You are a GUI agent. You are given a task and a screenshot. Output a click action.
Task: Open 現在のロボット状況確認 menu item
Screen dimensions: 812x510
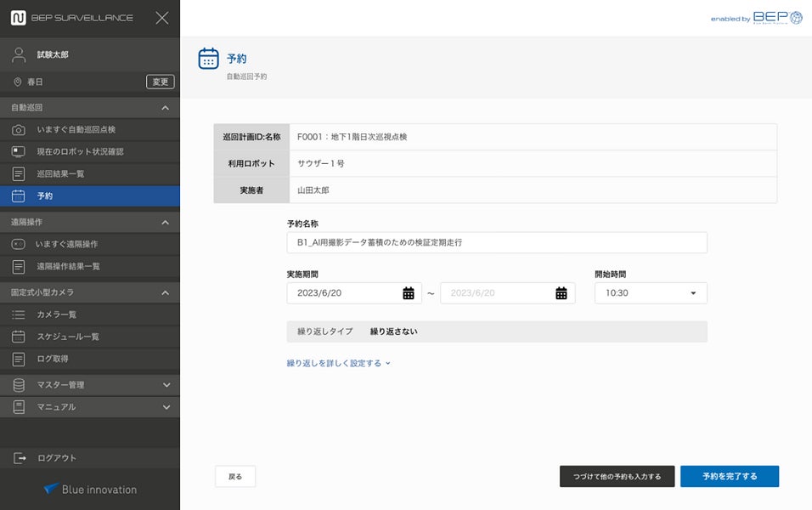pos(81,152)
